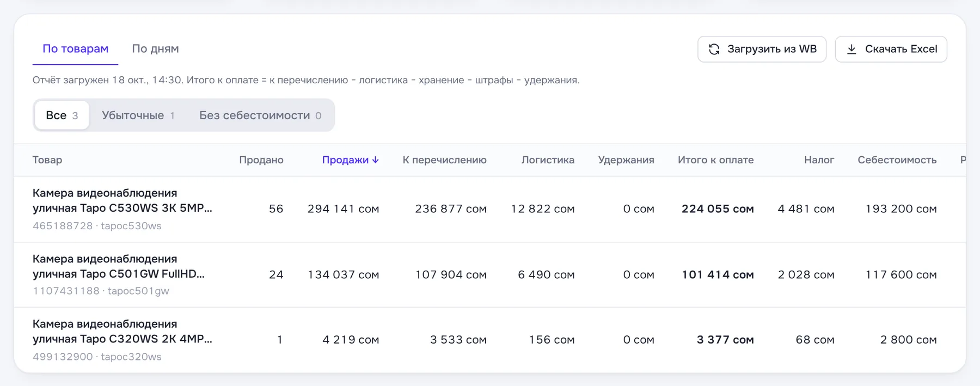Image resolution: width=980 pixels, height=386 pixels.
Task: Click article code 499132900 · tapoc320ws
Action: point(97,357)
